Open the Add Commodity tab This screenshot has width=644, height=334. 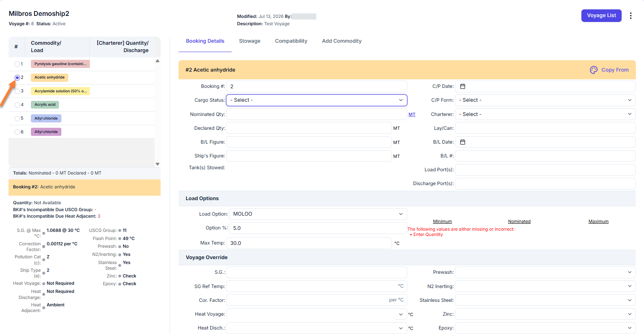tap(342, 41)
